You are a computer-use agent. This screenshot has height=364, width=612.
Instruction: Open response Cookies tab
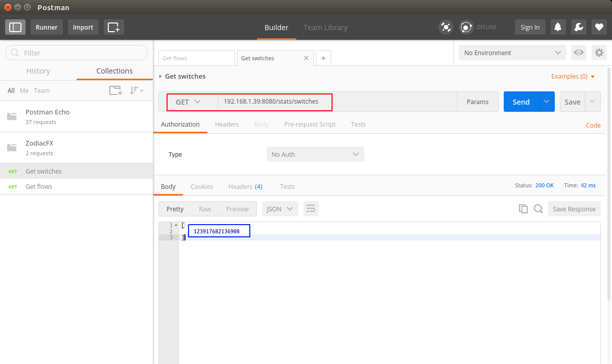(202, 186)
